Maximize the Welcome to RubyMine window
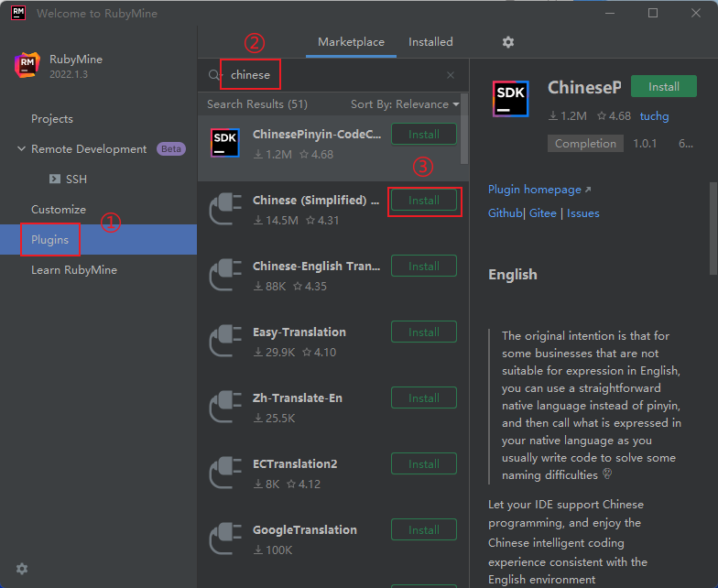Image resolution: width=718 pixels, height=588 pixels. pos(653,13)
